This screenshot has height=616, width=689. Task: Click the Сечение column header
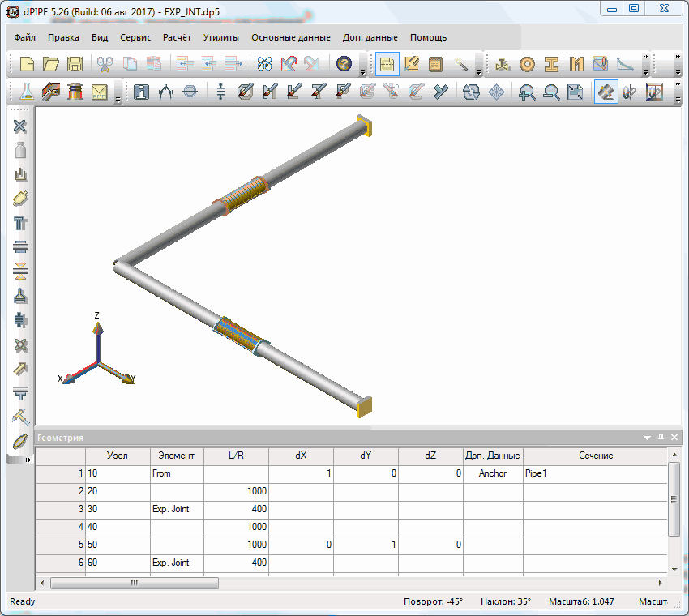click(595, 456)
